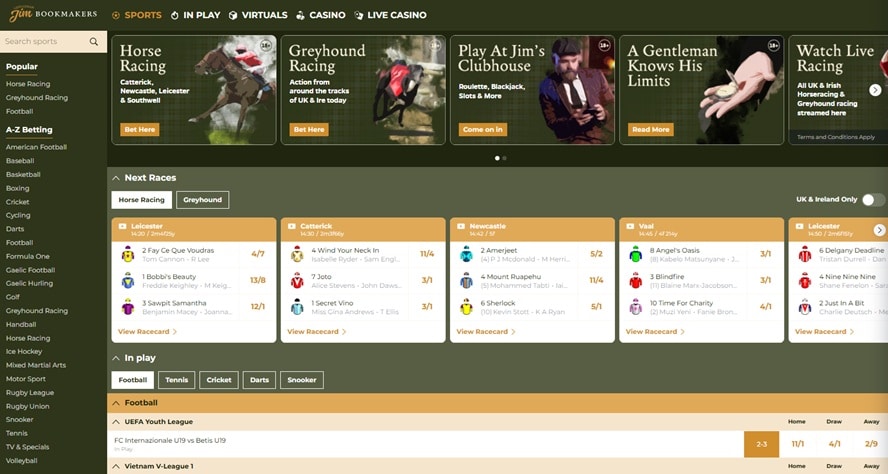
Task: Select the Darts in-play tab
Action: 259,380
